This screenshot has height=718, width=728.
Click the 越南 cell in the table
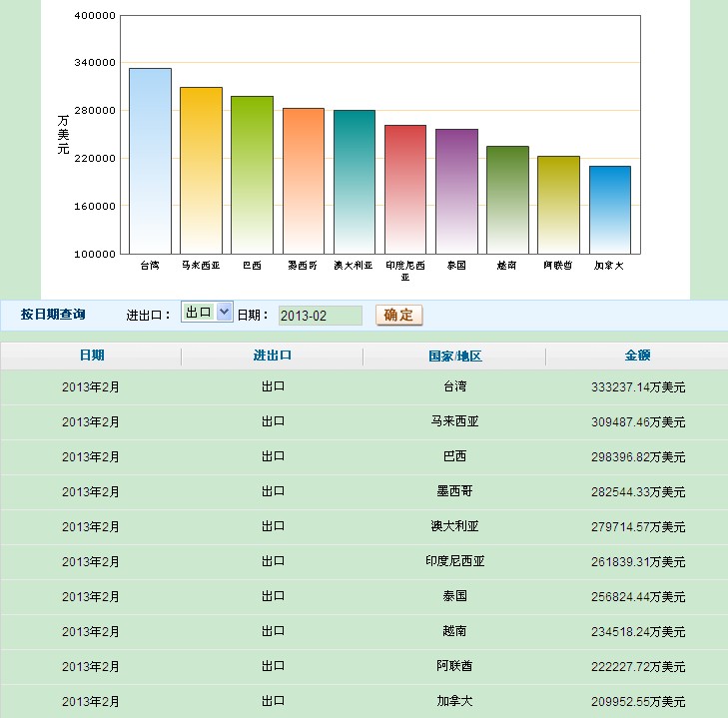click(455, 631)
